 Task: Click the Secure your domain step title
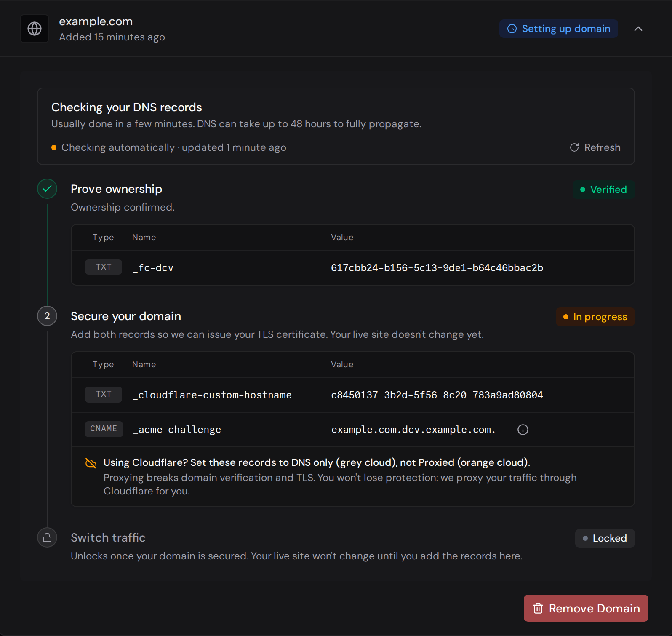point(126,316)
